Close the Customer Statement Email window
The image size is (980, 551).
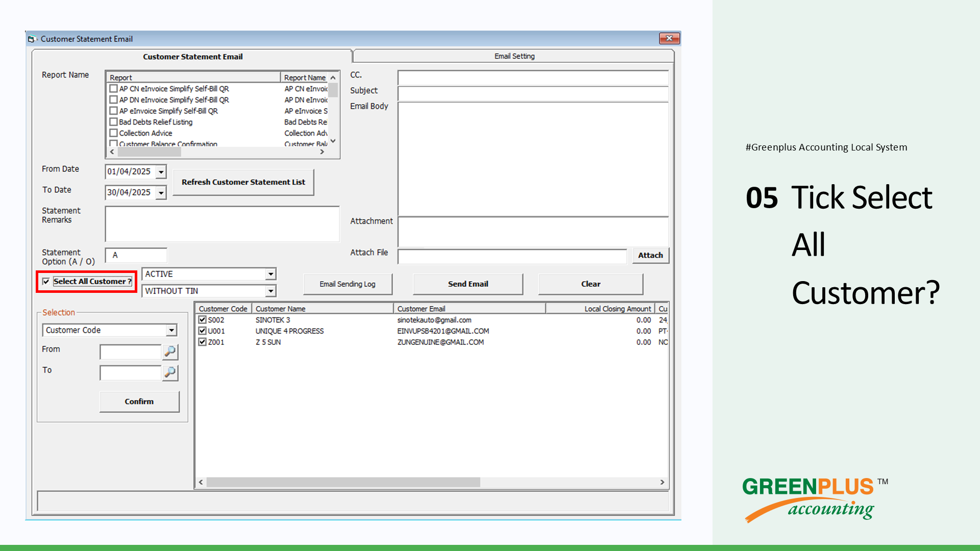point(669,38)
